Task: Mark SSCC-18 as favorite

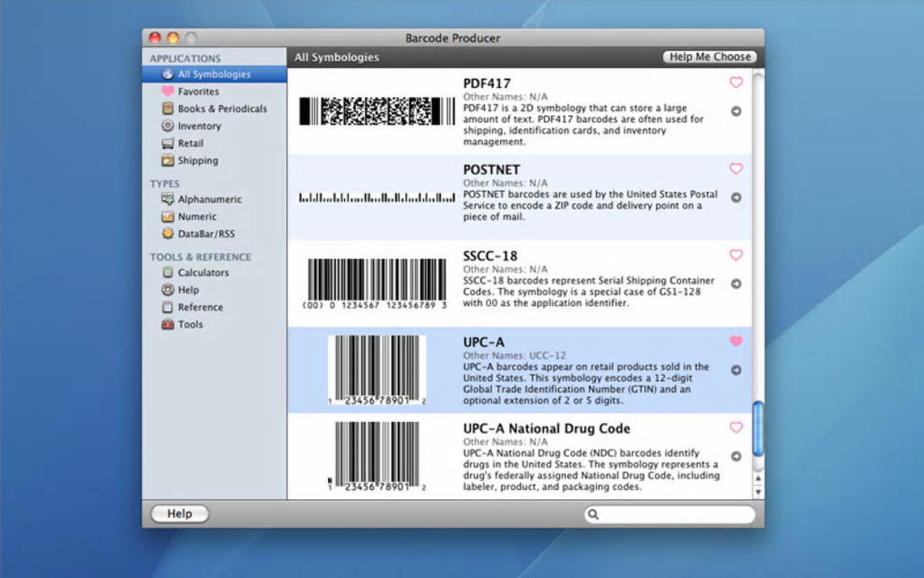Action: tap(736, 255)
